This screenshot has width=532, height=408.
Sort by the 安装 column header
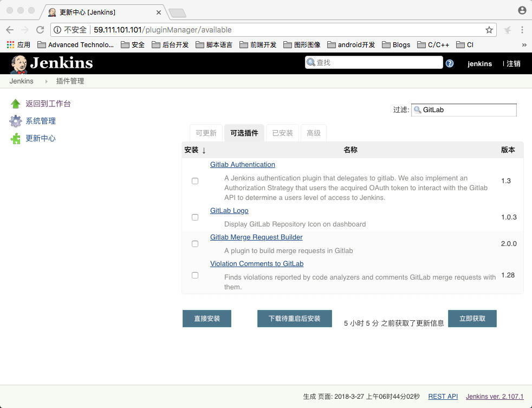click(195, 150)
